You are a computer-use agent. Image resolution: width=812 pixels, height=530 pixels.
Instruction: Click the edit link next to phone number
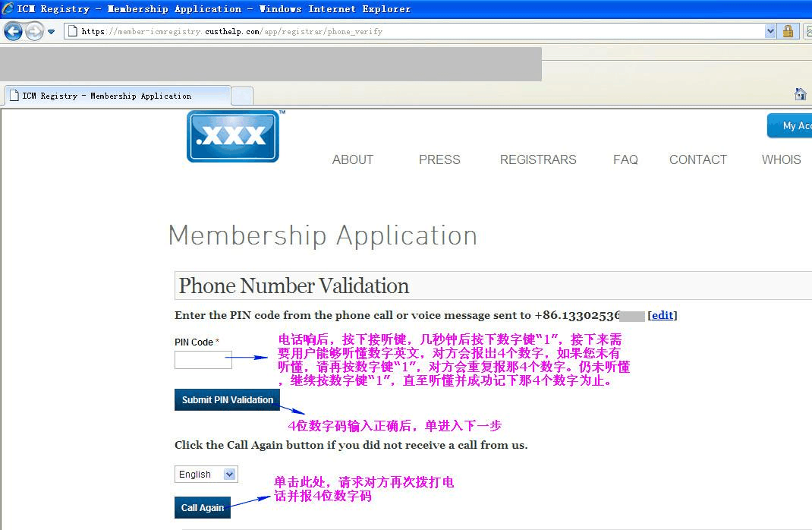coord(662,315)
